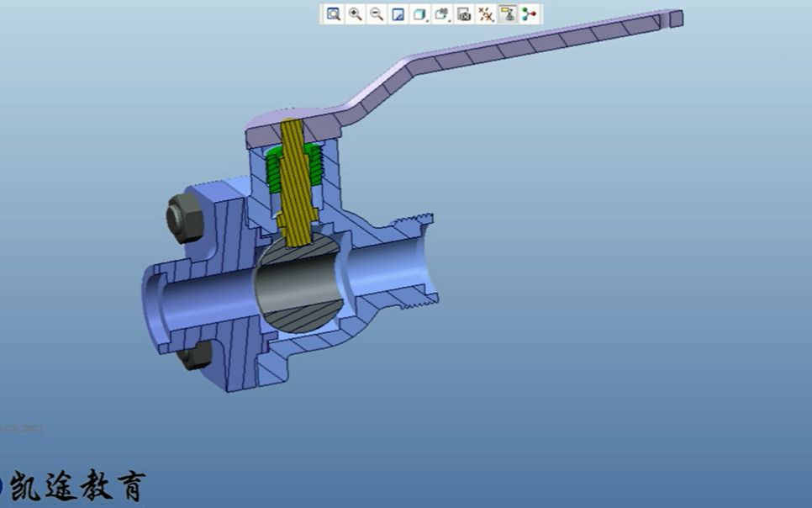Open the Datum Display Filters dropdown
The width and height of the screenshot is (812, 508).
(486, 14)
